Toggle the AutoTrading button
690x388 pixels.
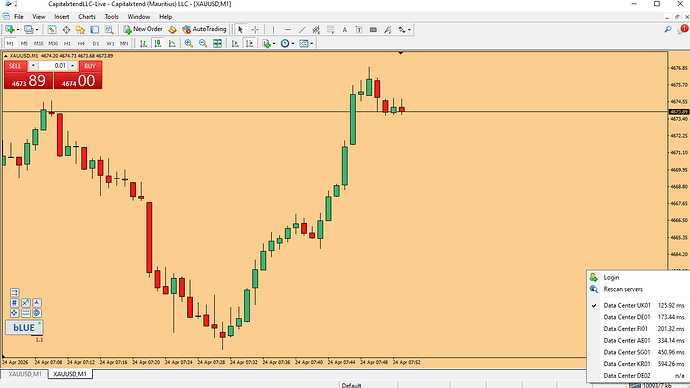(204, 29)
